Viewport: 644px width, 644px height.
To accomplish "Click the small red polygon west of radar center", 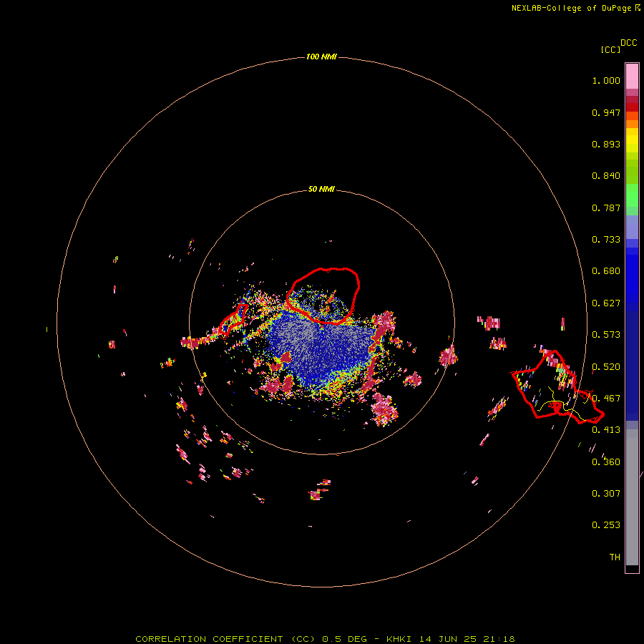I will click(233, 319).
